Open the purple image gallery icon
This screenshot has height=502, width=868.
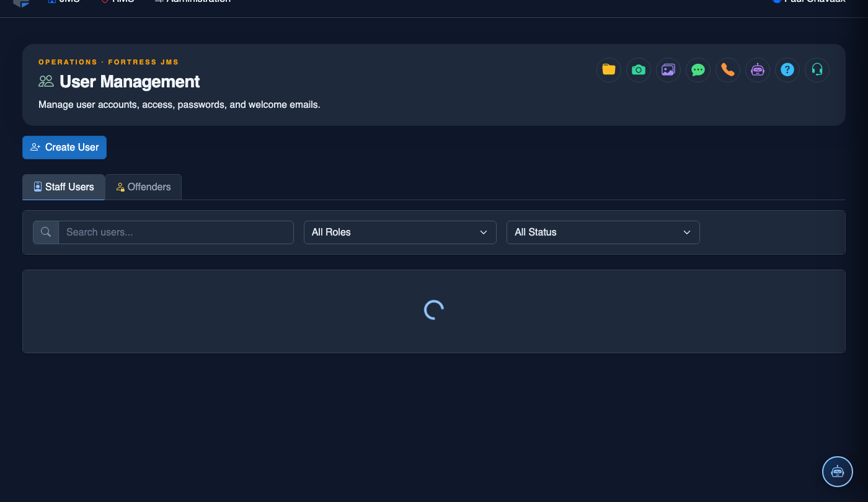click(x=668, y=70)
